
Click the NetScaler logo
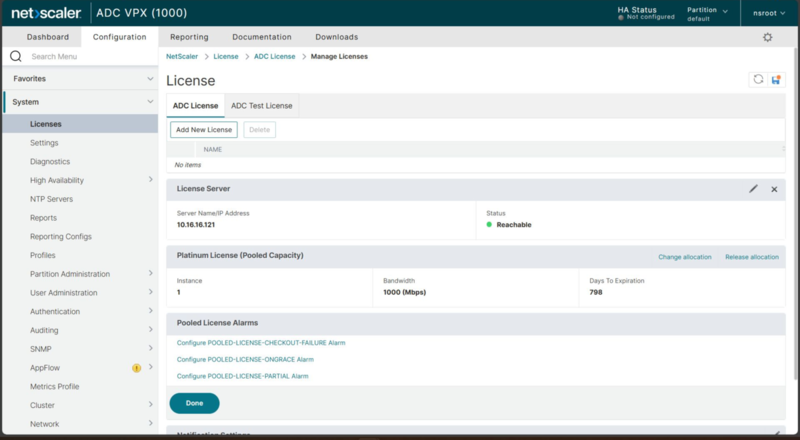(46, 13)
